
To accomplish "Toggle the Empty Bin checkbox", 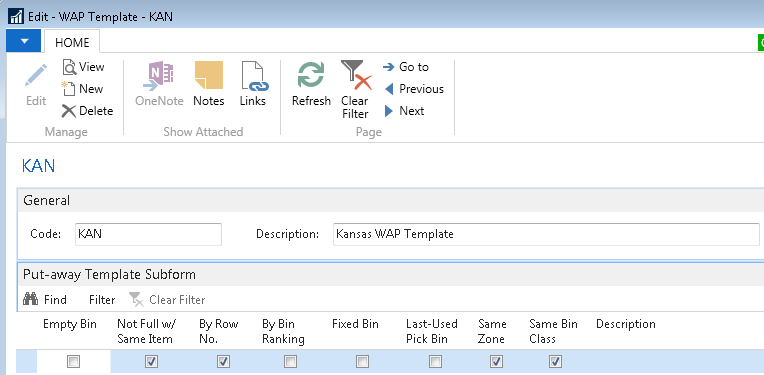I will 74,362.
